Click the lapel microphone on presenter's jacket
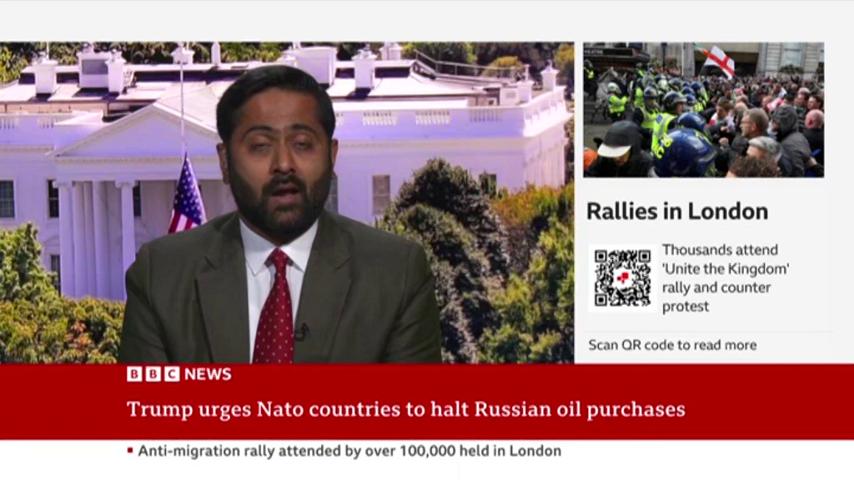854x480 pixels. click(x=301, y=330)
